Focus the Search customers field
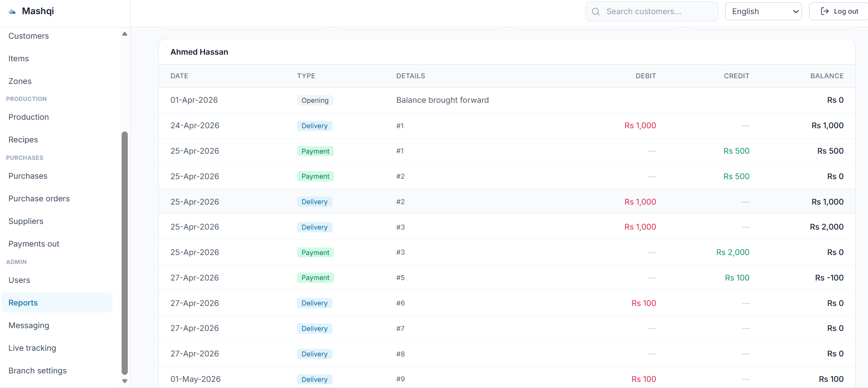868x388 pixels. (652, 11)
